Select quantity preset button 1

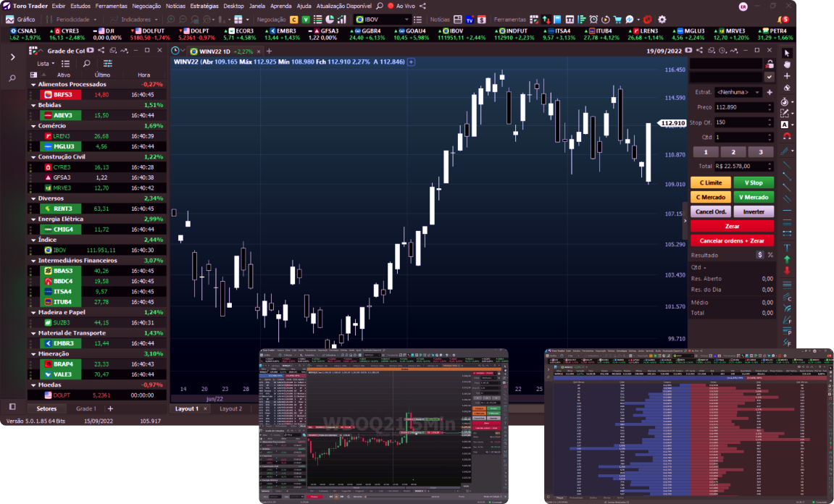(706, 152)
